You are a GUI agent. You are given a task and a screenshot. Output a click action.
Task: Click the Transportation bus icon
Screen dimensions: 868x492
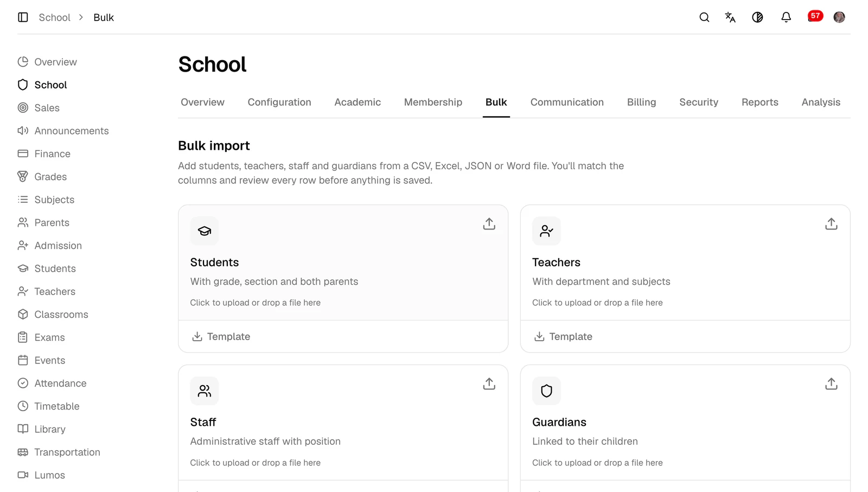coord(23,452)
